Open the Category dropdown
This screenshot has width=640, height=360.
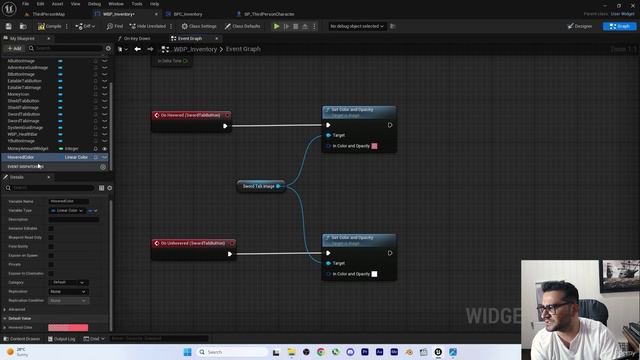tap(69, 282)
